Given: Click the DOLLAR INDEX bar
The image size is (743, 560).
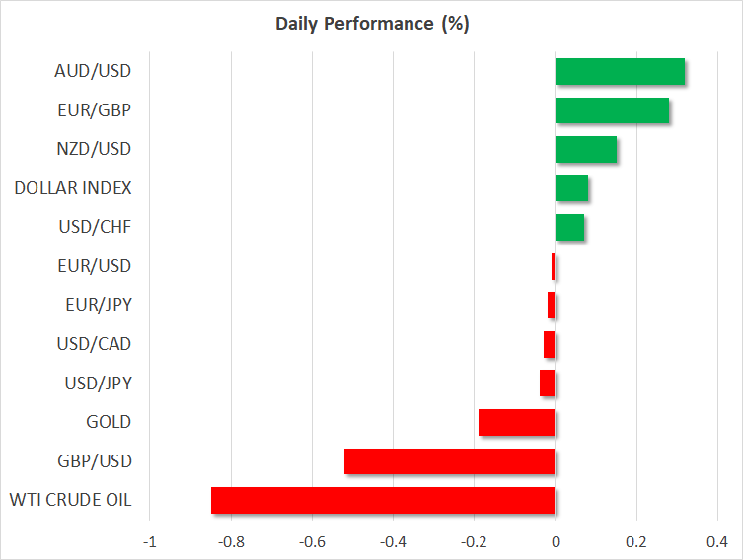Looking at the screenshot, I should (571, 188).
